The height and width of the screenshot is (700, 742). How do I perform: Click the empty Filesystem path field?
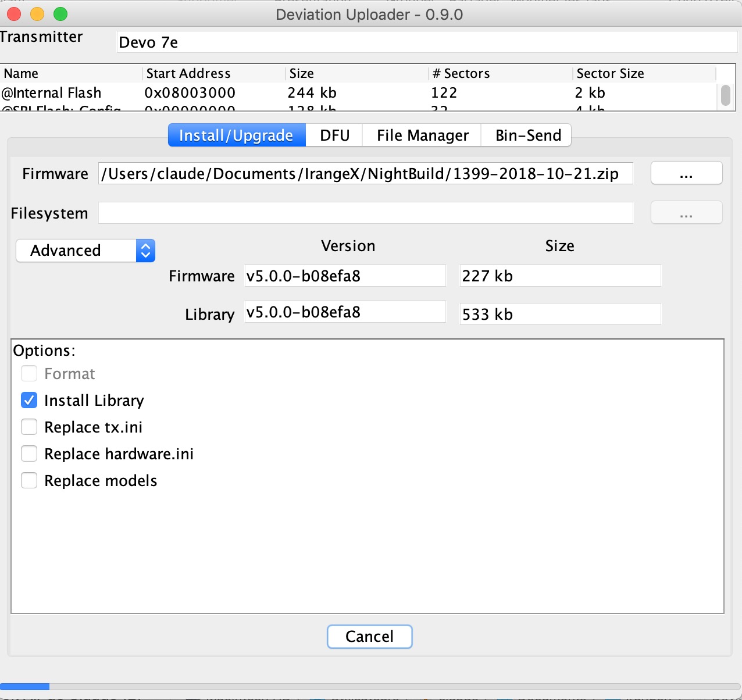pyautogui.click(x=366, y=213)
